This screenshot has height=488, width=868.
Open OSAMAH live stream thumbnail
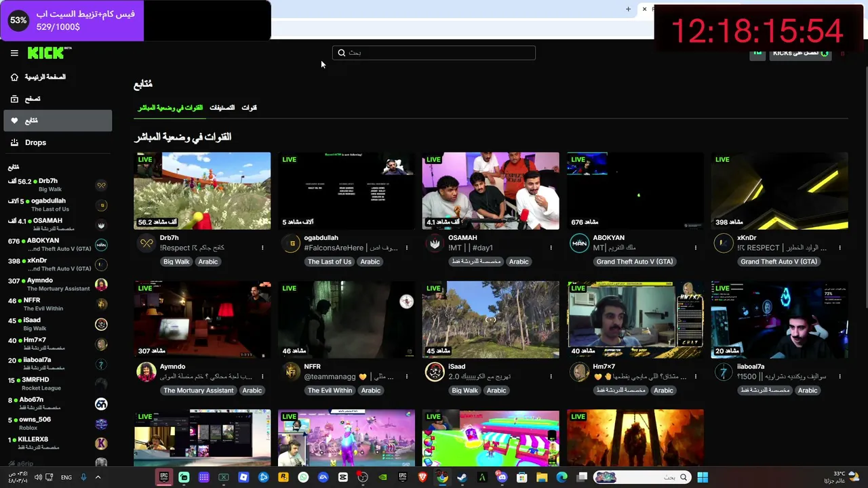pos(491,191)
